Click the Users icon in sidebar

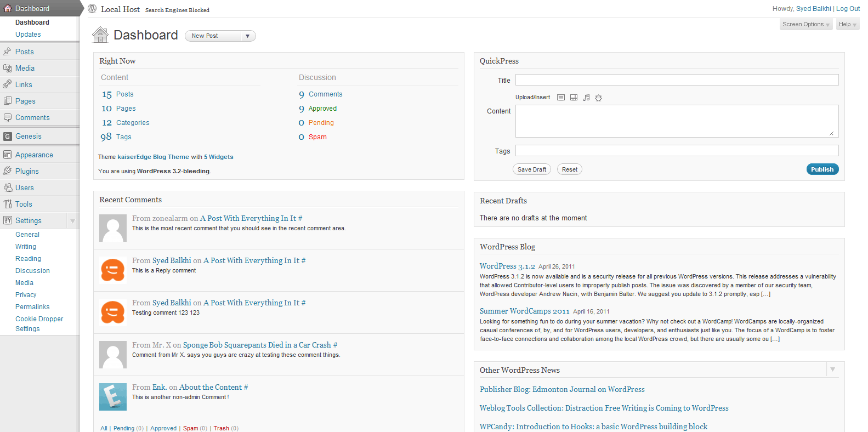click(x=7, y=187)
